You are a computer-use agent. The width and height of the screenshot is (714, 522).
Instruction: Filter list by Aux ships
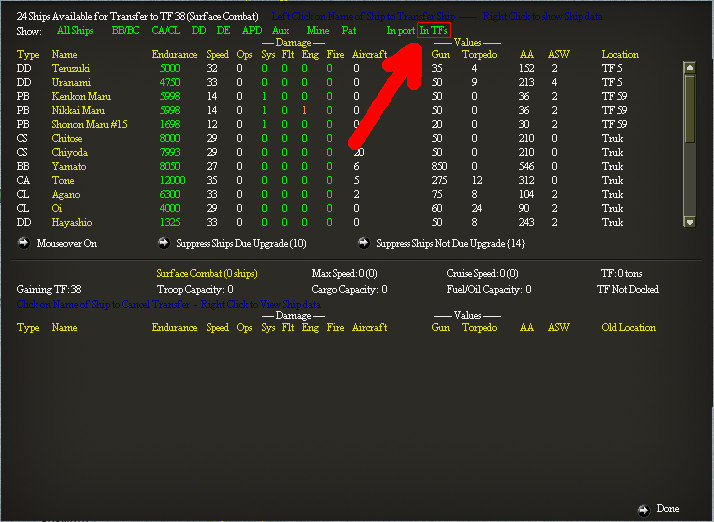(x=280, y=31)
